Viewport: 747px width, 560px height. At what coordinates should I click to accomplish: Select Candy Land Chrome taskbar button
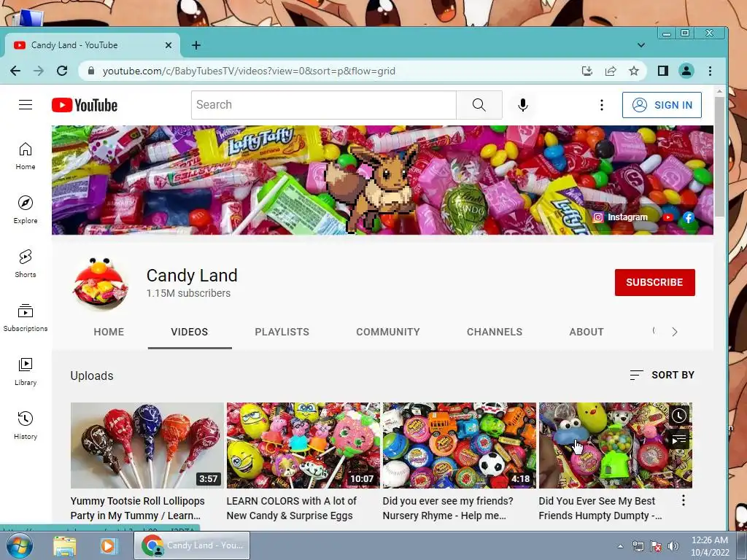[193, 545]
